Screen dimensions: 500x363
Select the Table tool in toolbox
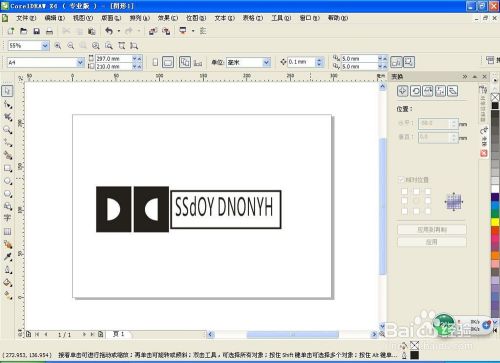8,231
